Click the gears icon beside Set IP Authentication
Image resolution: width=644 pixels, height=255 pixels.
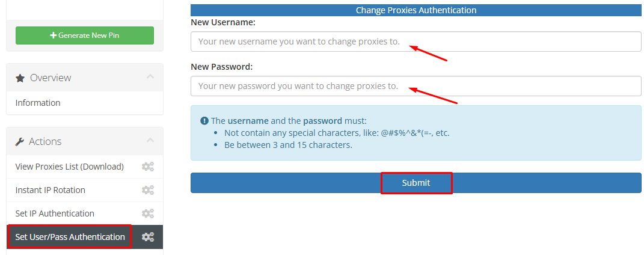(147, 214)
